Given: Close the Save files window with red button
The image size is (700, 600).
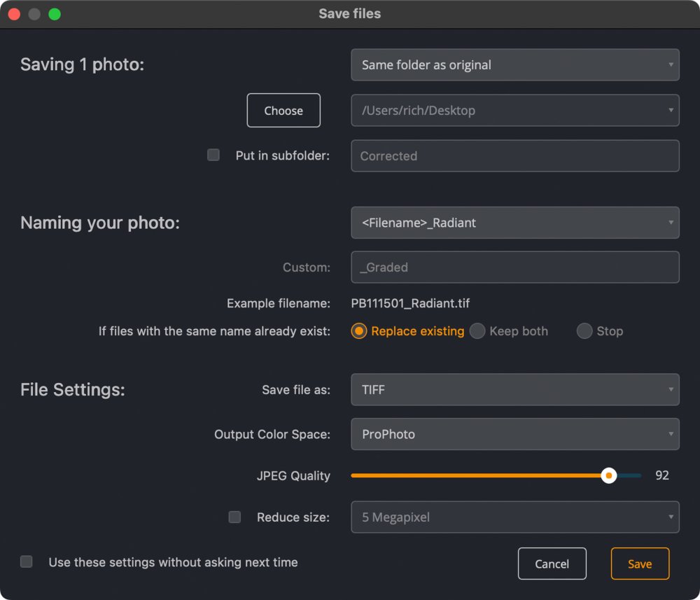Looking at the screenshot, I should click(x=14, y=14).
